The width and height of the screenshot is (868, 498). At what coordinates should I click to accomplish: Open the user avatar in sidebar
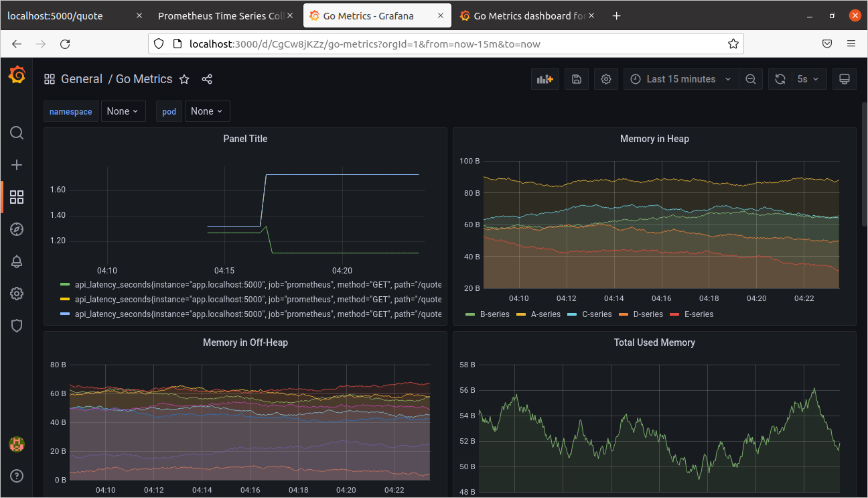coord(17,444)
